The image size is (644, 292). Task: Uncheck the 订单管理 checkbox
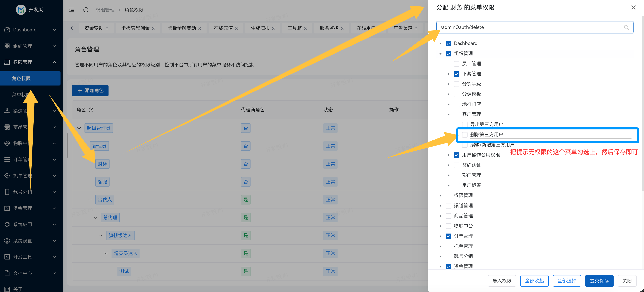pyautogui.click(x=448, y=236)
